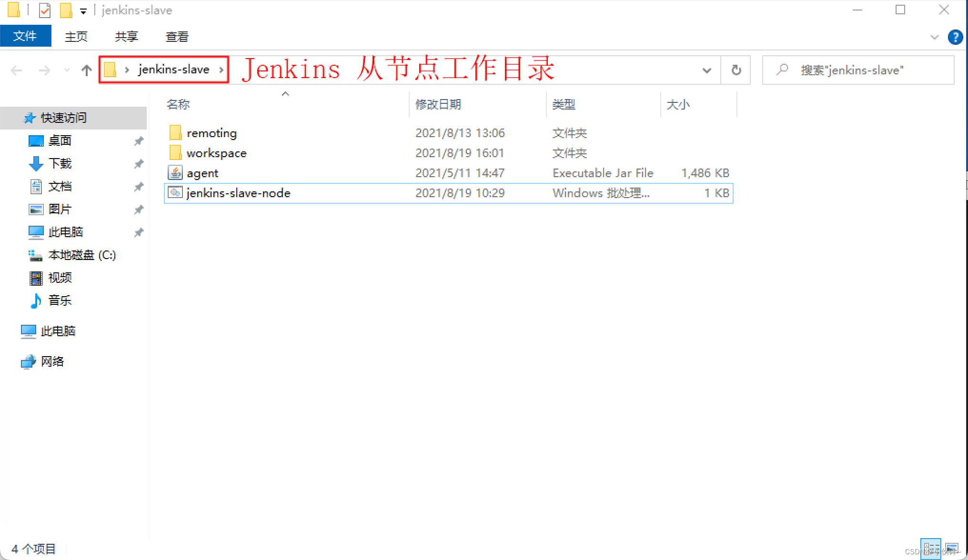Screen dimensions: 968x560
Task: Open 本地磁盘 (C:) in the sidebar
Action: pyautogui.click(x=82, y=255)
